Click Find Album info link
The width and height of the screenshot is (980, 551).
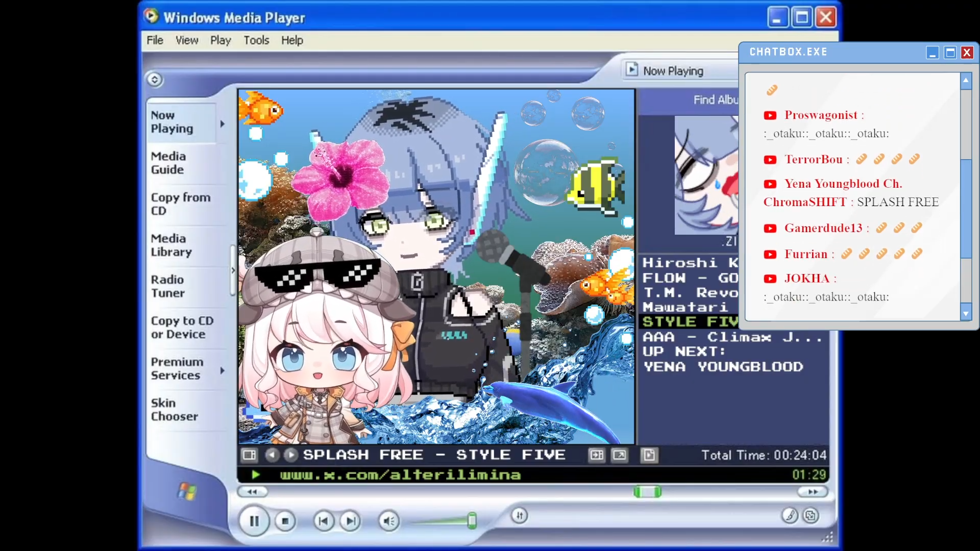click(x=715, y=100)
